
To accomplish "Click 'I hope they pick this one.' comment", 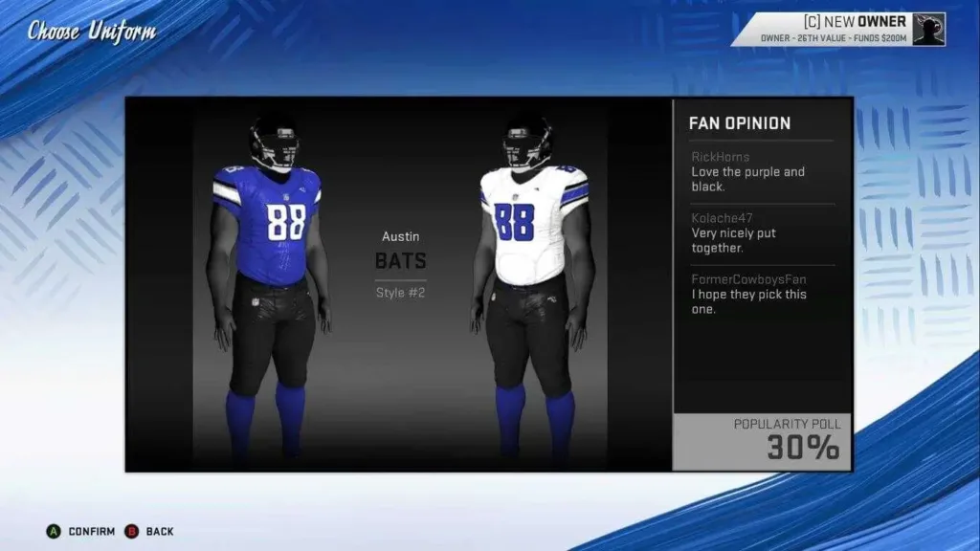I will click(748, 301).
